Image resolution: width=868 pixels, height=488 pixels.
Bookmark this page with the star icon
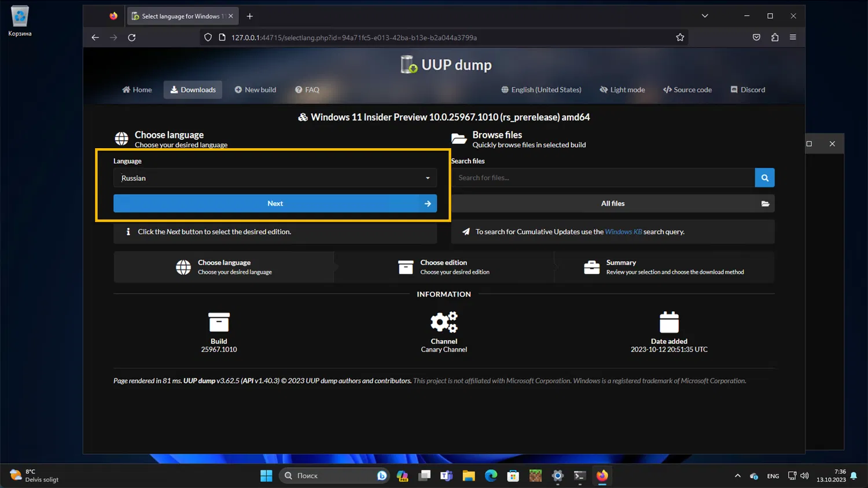[680, 38]
